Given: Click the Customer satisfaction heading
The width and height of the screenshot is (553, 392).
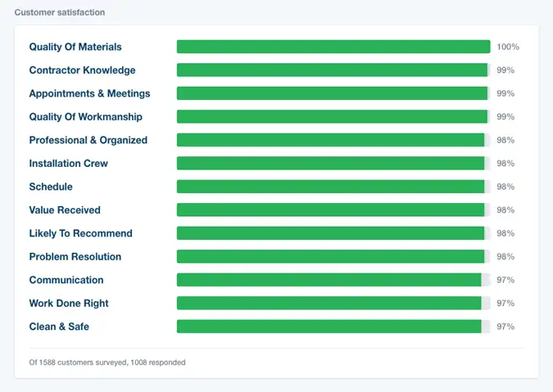Looking at the screenshot, I should point(59,13).
